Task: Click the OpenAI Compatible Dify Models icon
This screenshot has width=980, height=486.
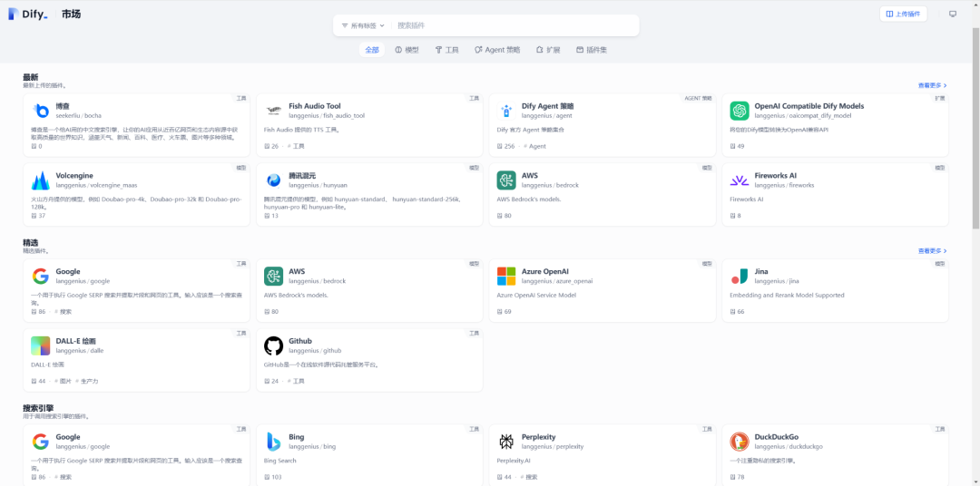Action: [740, 111]
